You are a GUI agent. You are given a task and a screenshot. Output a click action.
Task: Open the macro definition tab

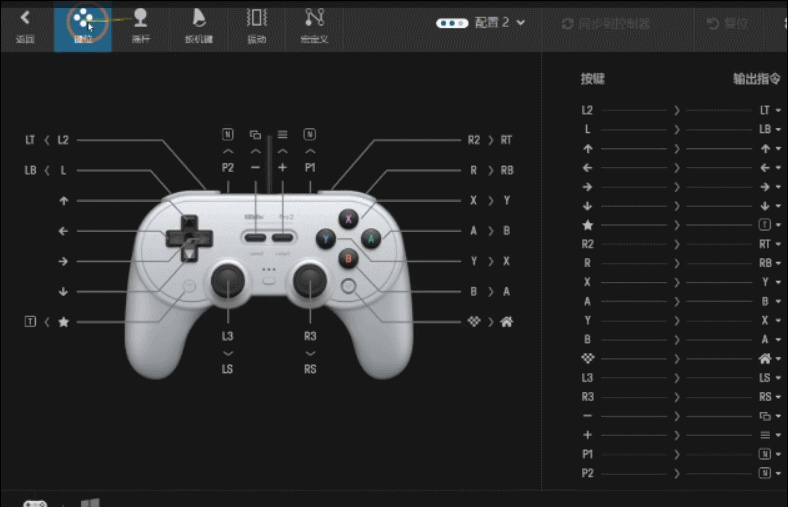314,27
